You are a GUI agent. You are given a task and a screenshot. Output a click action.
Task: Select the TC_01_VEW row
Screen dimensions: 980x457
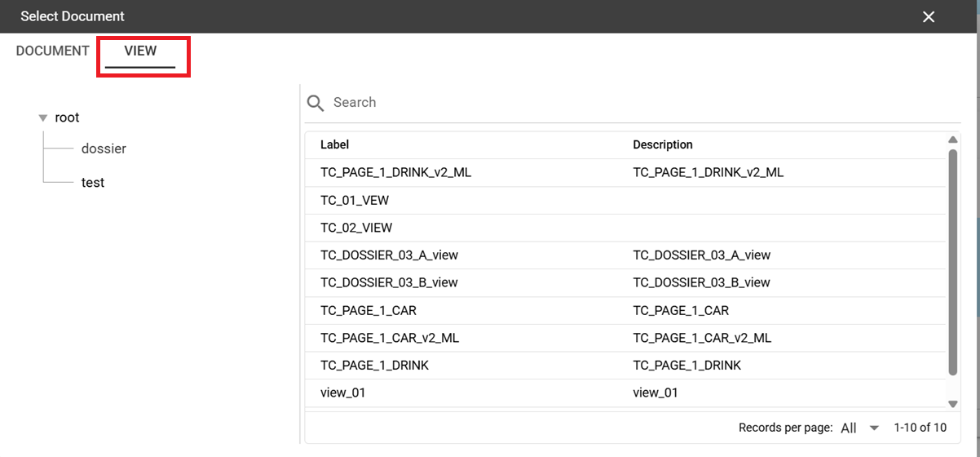(625, 200)
